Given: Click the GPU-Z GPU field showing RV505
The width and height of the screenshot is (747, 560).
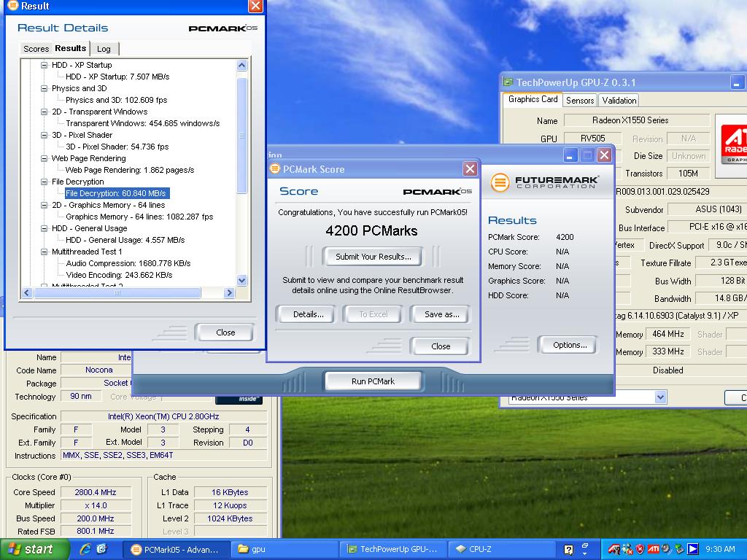Looking at the screenshot, I should coord(592,139).
